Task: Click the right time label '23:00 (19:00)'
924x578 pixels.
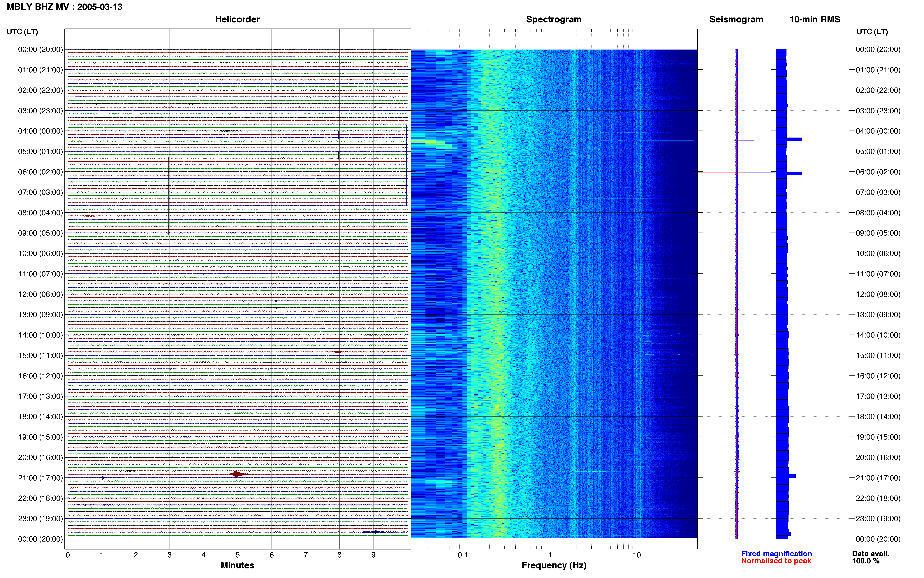Action: 878,518
